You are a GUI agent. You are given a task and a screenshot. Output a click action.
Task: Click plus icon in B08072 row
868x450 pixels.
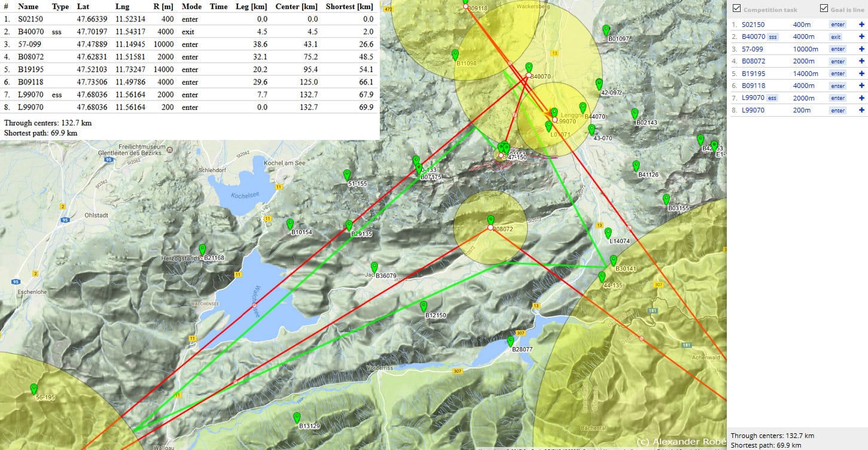(861, 62)
